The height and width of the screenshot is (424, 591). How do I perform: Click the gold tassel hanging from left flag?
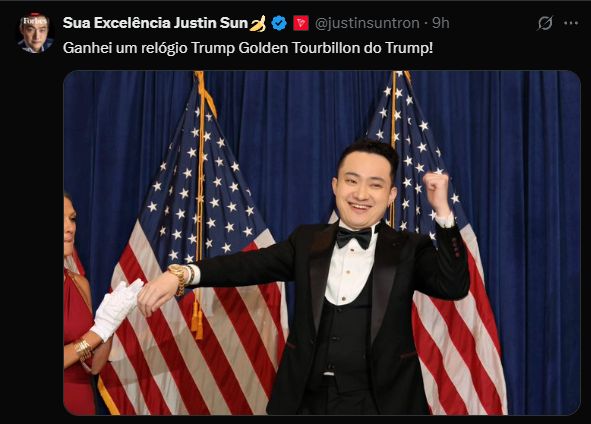point(197,318)
